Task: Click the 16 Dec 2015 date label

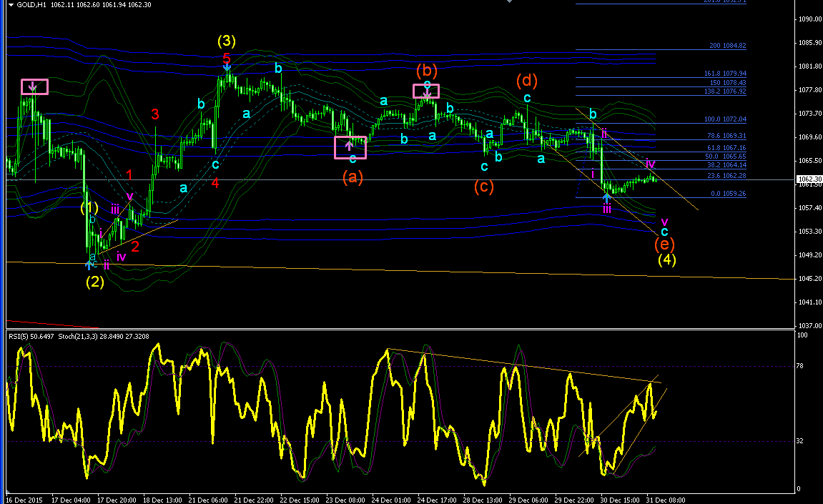Action: [24, 500]
